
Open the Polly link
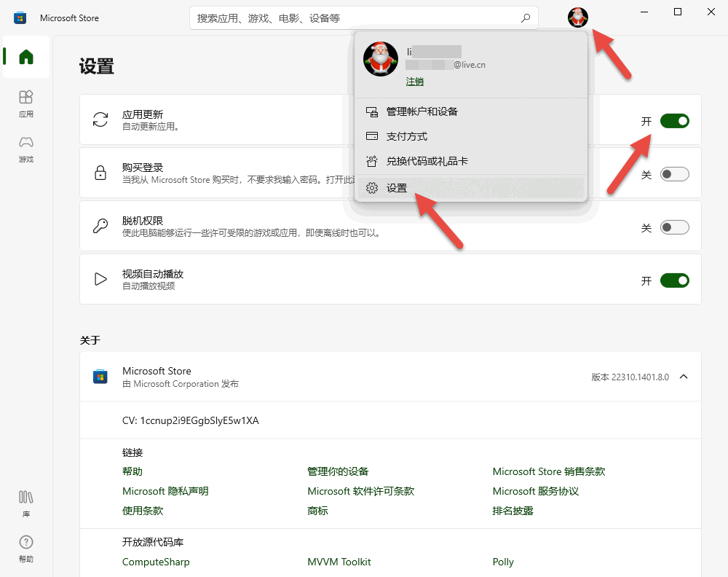click(x=503, y=562)
